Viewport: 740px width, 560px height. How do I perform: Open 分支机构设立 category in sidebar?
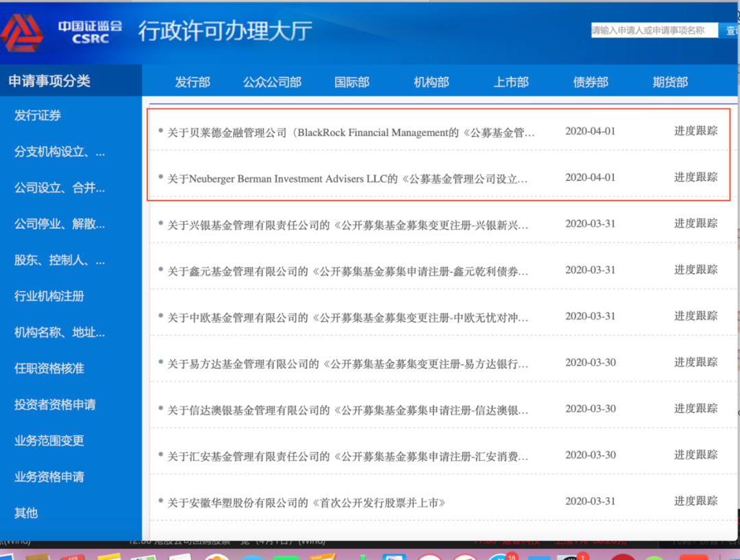tap(60, 152)
